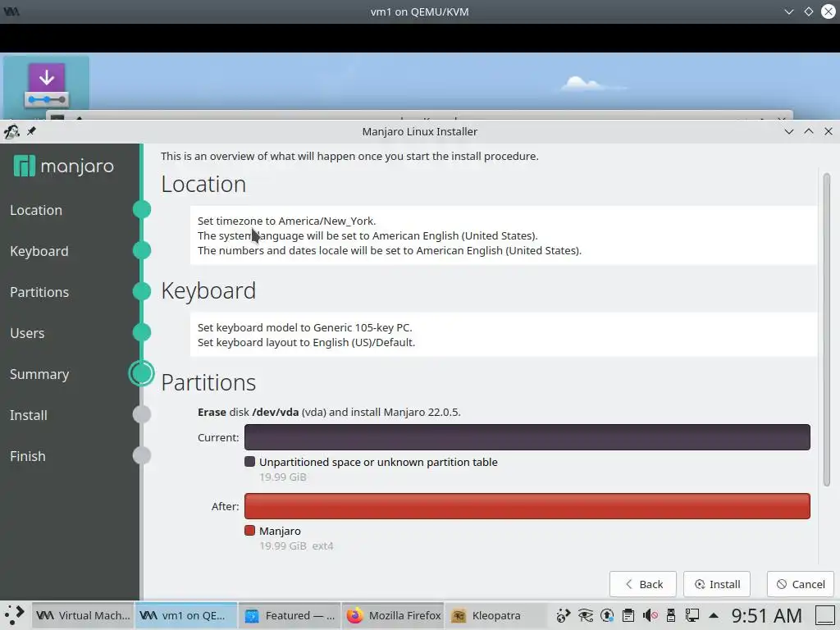Viewport: 840px width, 630px height.
Task: Click the numbers and dates locale line
Action: tap(390, 251)
